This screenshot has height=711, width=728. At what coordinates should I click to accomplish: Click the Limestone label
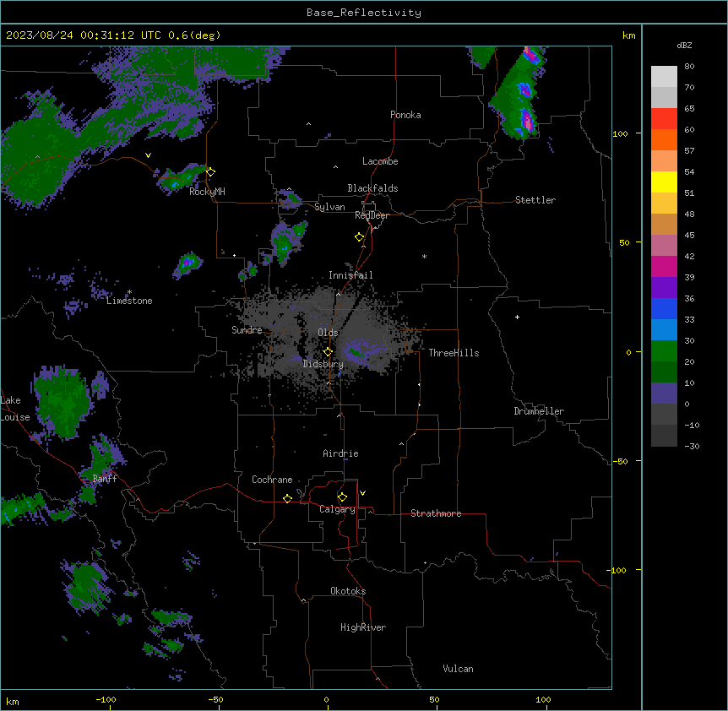129,301
